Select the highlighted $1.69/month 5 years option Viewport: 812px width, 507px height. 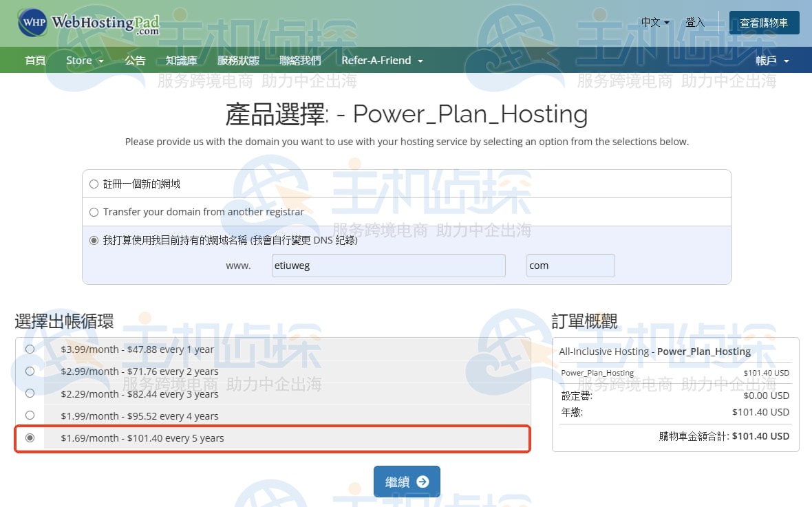click(30, 438)
